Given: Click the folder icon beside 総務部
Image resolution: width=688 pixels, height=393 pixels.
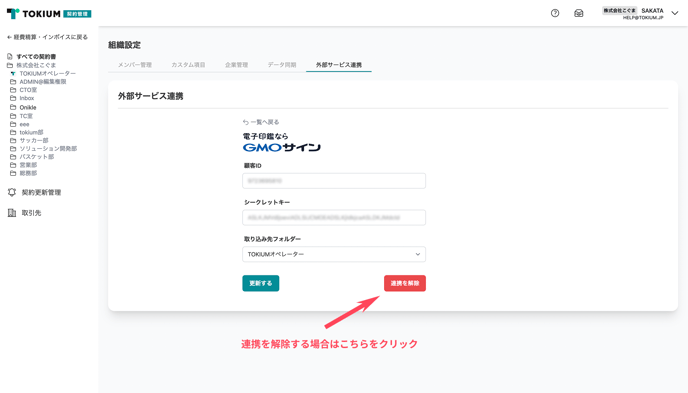Looking at the screenshot, I should click(13, 173).
